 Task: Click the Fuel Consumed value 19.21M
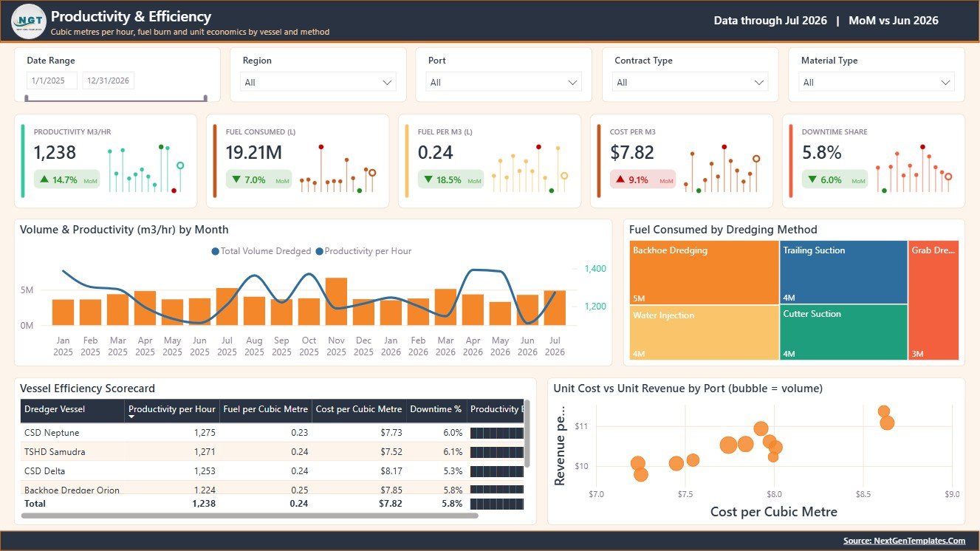click(x=254, y=153)
